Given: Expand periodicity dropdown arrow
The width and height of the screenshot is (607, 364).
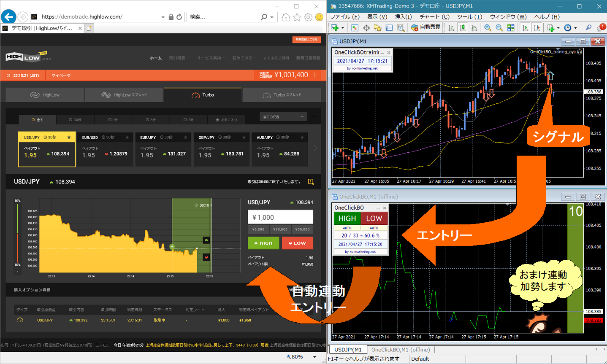Looking at the screenshot, I should (575, 28).
